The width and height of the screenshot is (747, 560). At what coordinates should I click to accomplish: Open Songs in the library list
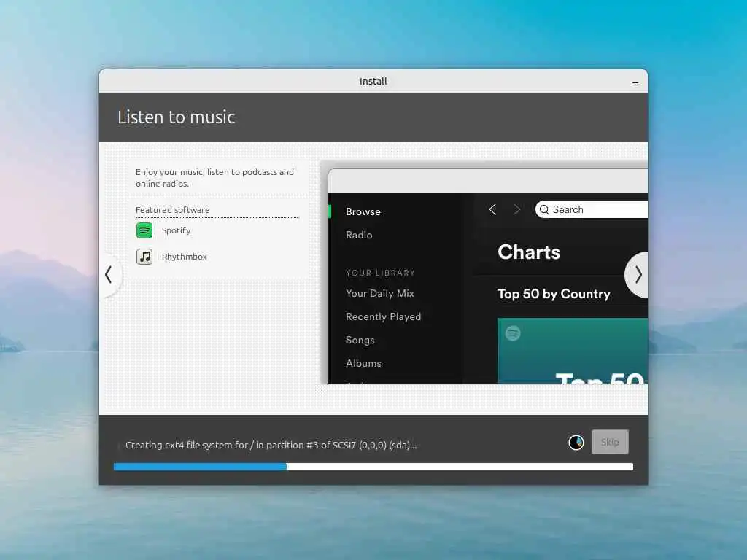click(x=360, y=340)
